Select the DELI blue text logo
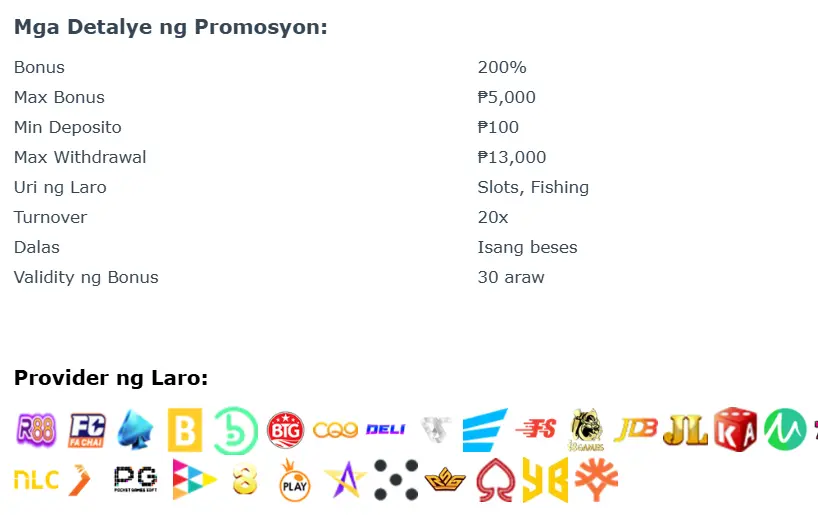The height and width of the screenshot is (515, 818). pos(386,429)
